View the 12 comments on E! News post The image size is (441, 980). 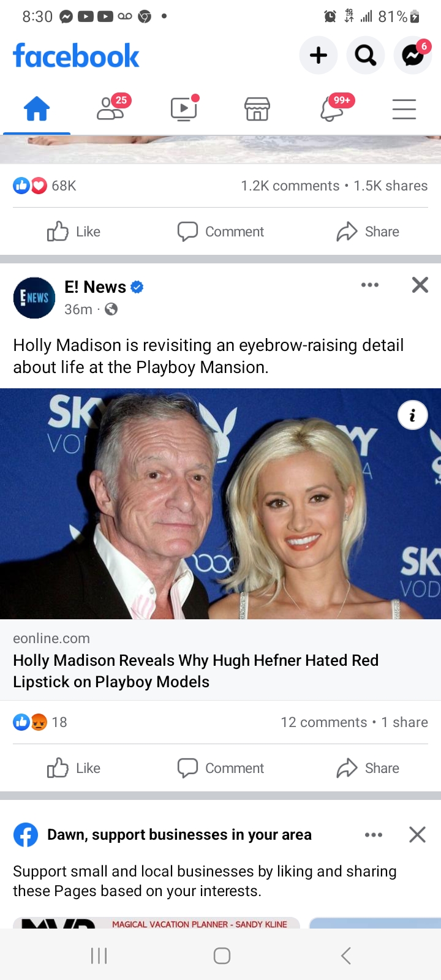click(x=323, y=722)
